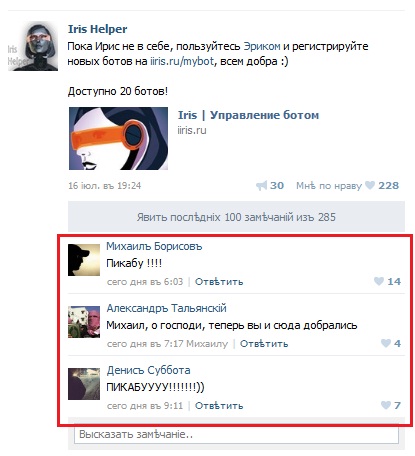Expand last 100 comments out of 285
This screenshot has height=456, width=415.
click(x=236, y=217)
